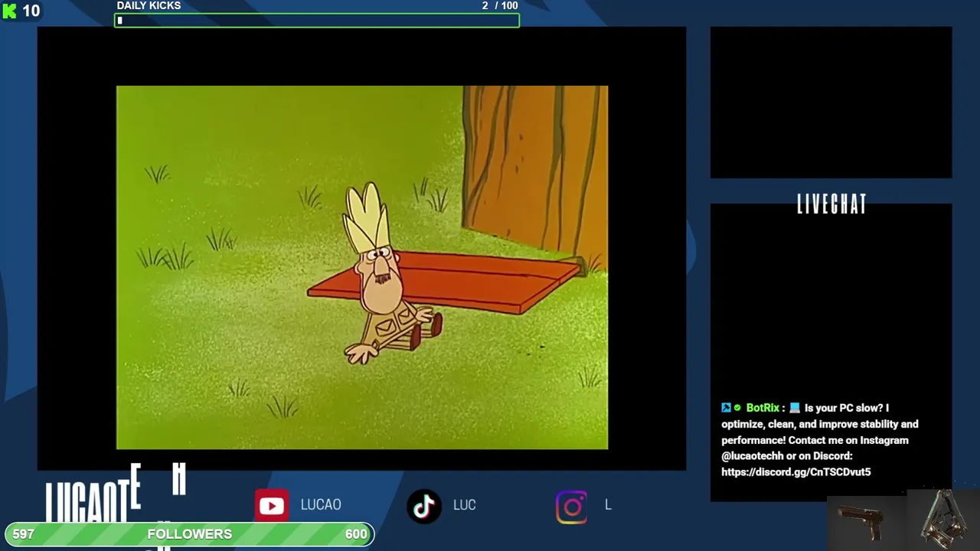
Task: Click the Discord invite link in chat
Action: click(x=796, y=472)
